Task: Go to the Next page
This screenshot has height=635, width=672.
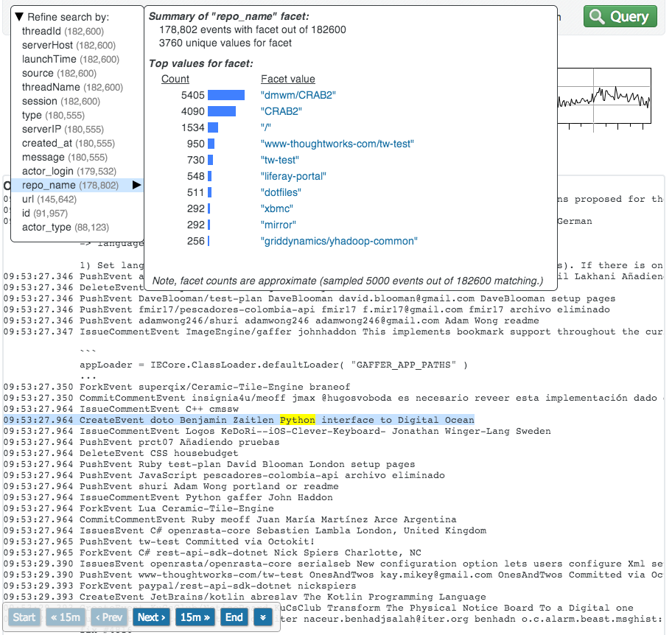Action: pos(151,617)
